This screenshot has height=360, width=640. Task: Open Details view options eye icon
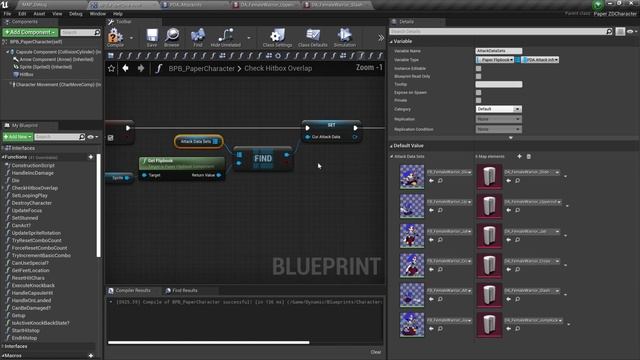click(632, 31)
